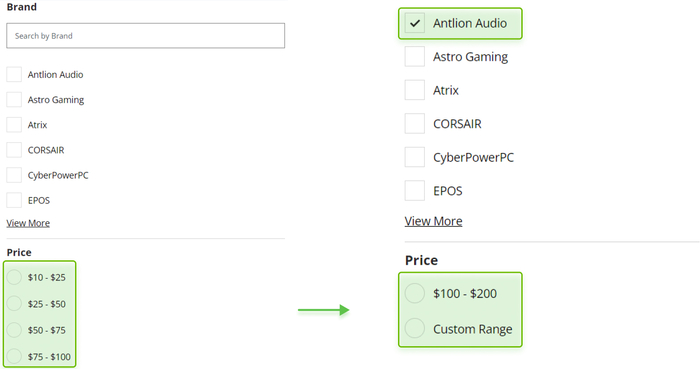Enable CORSAIR in the enlarged brand list
Screen dimensions: 700x369
[x=415, y=124]
